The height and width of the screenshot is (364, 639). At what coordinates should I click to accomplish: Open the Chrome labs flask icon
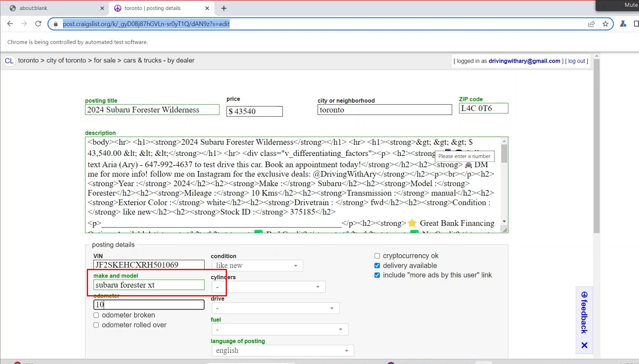click(623, 24)
